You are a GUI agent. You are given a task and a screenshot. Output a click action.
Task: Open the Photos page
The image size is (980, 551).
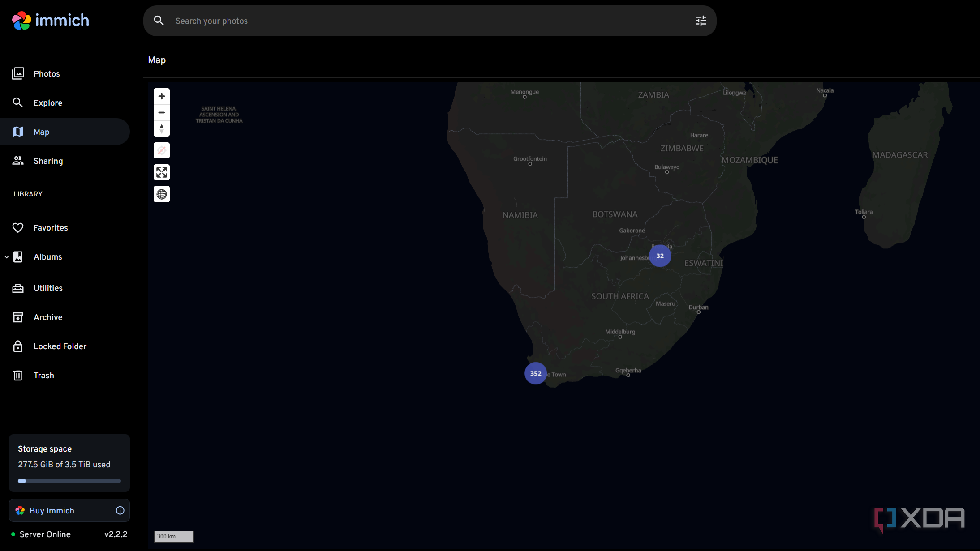pos(65,73)
